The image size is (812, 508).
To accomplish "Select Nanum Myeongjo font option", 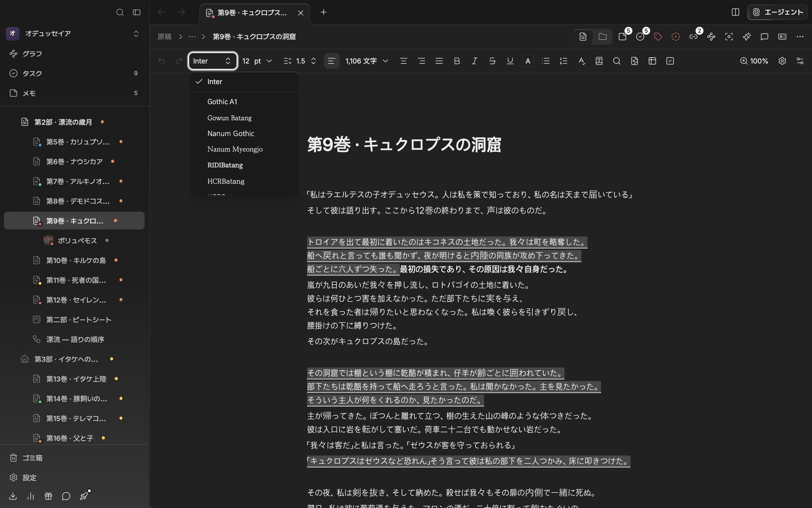I will click(x=244, y=149).
